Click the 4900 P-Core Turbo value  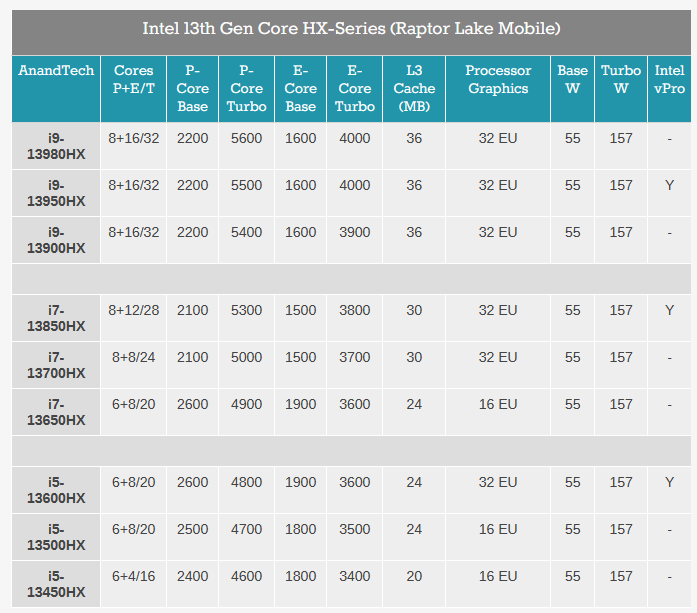tap(246, 405)
